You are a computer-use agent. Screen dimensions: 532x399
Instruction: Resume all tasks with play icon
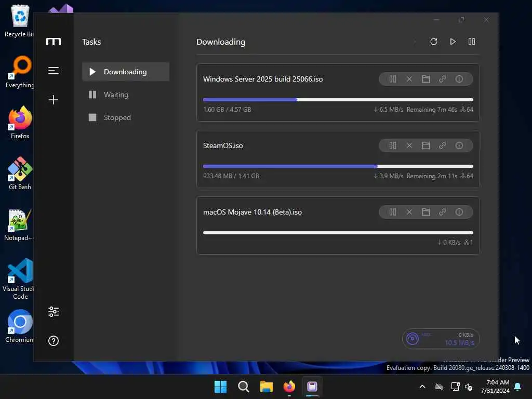[x=453, y=42]
